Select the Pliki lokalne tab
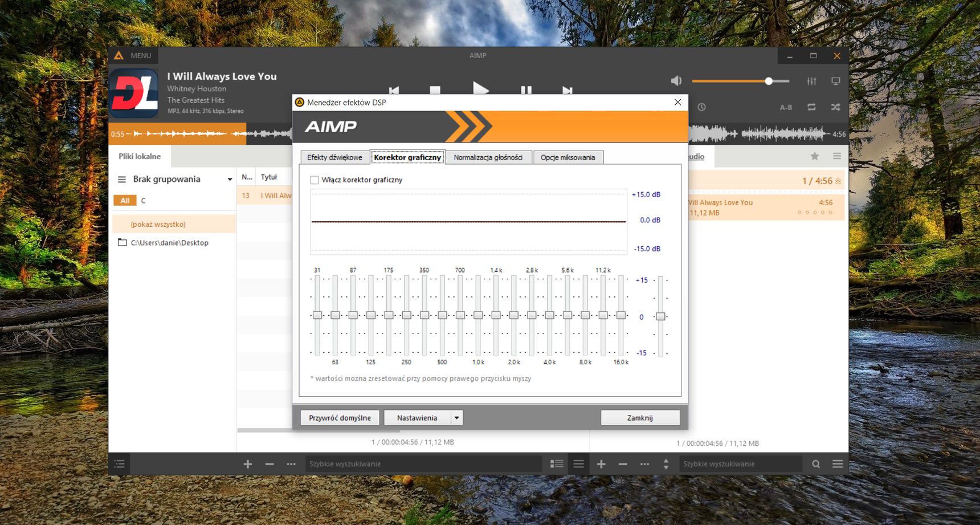Image resolution: width=980 pixels, height=525 pixels. click(x=140, y=156)
